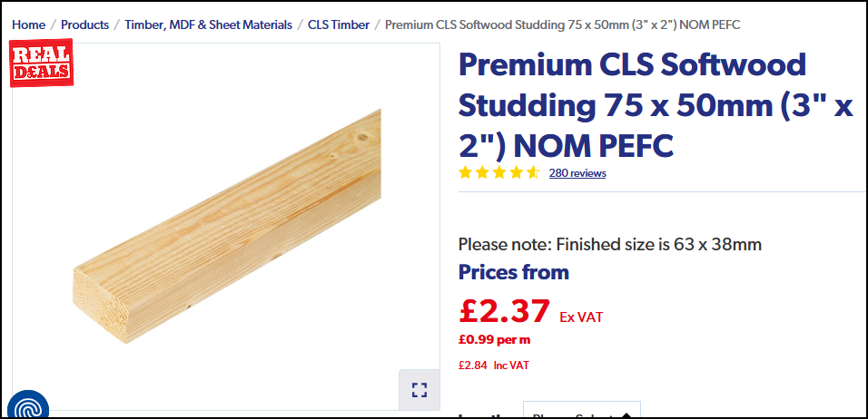This screenshot has height=419, width=868.
Task: Navigate to Timber, MDF & Sheet Materials
Action: click(x=209, y=24)
